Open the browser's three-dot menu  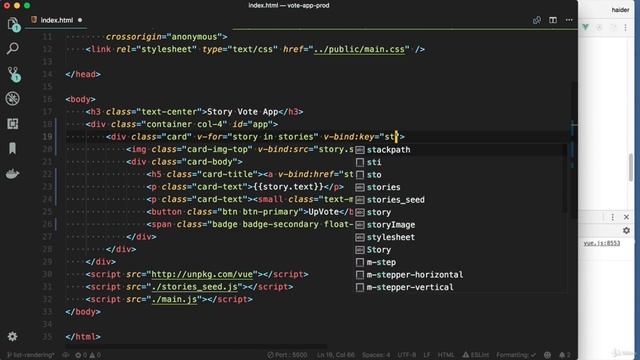coord(625,27)
